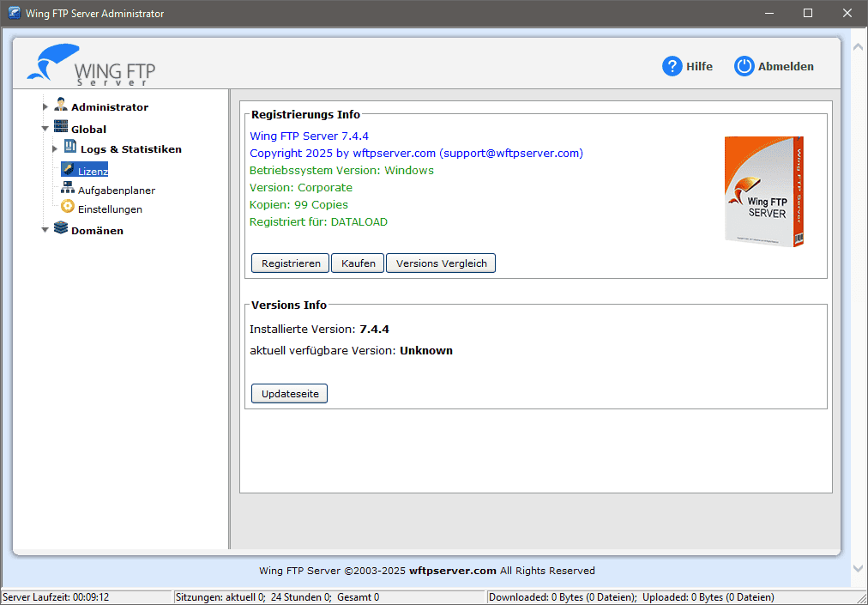Minimize the Wing FTP Server Administrator window
Viewport: 868px width, 605px height.
click(769, 13)
